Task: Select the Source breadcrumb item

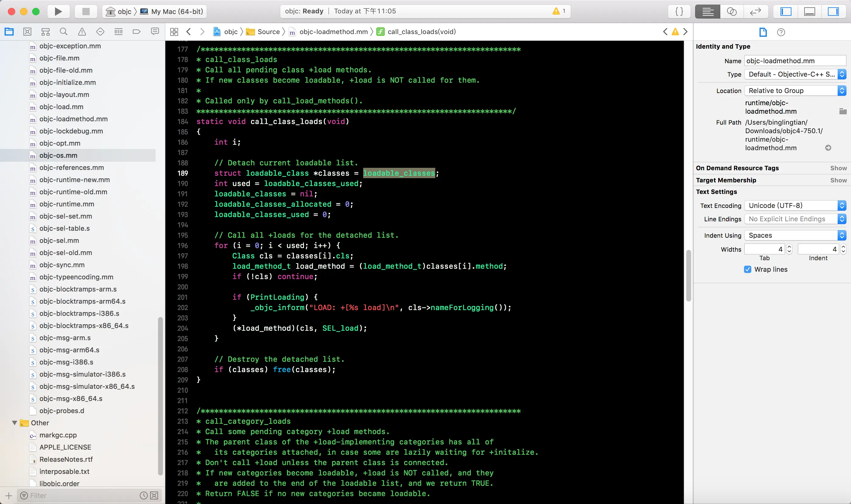Action: [x=268, y=32]
